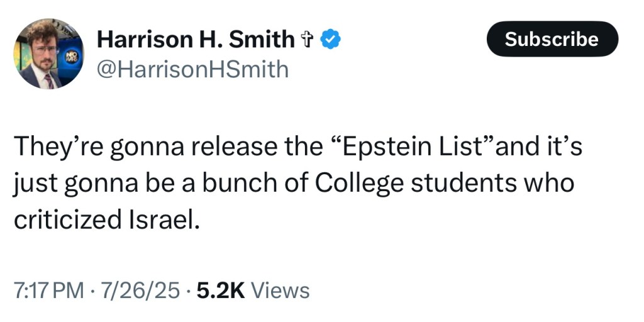Open the Harrison H. Smith display name
This screenshot has width=644, height=322.
[195, 40]
